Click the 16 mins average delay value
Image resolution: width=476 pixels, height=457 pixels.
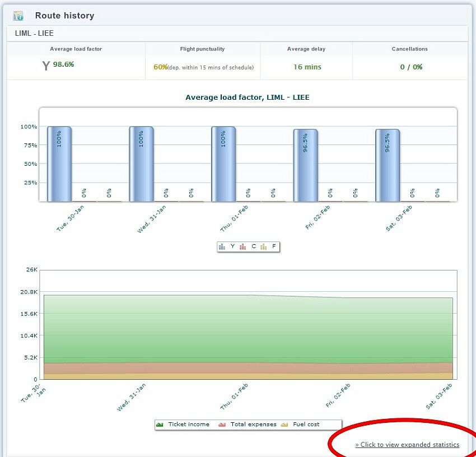(x=306, y=67)
